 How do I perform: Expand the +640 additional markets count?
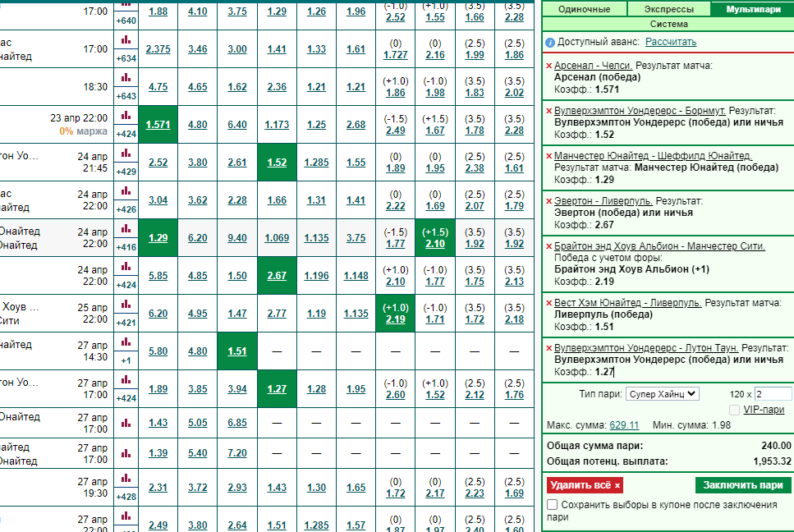point(126,21)
